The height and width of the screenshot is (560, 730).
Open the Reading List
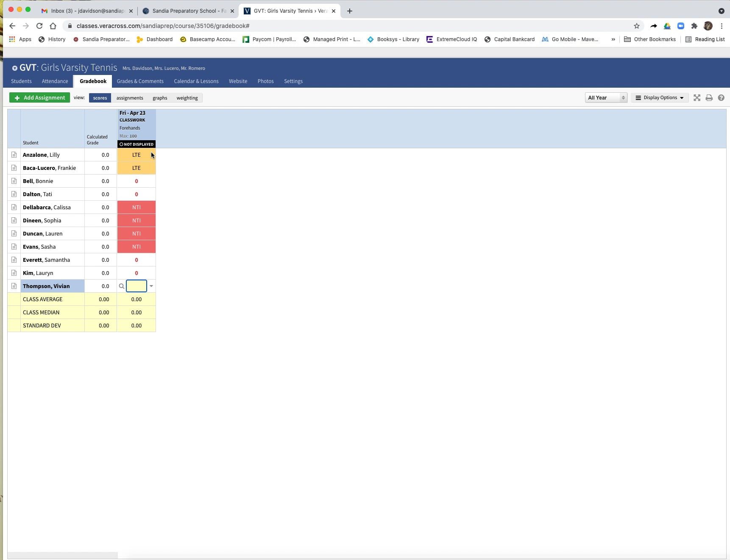click(705, 39)
